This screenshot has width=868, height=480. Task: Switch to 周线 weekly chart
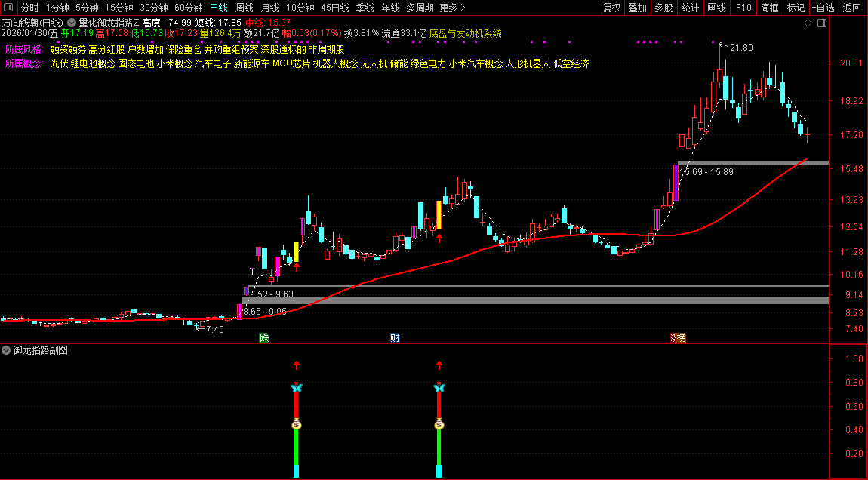pos(244,8)
